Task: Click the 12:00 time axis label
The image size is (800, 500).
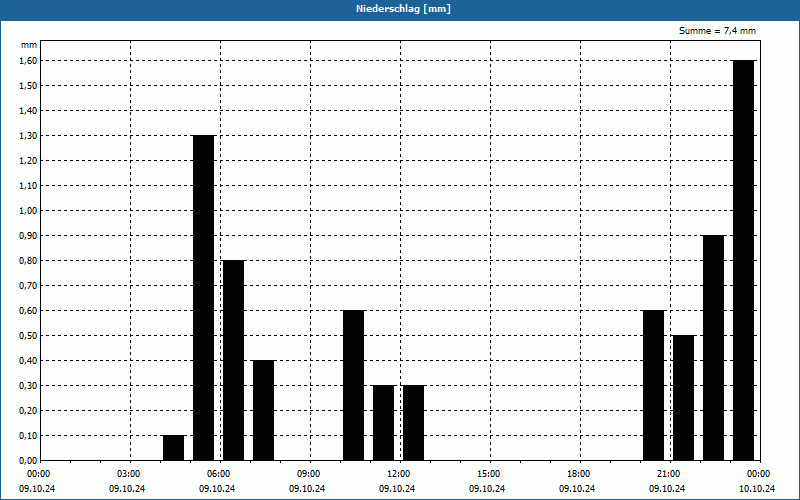Action: pyautogui.click(x=399, y=474)
